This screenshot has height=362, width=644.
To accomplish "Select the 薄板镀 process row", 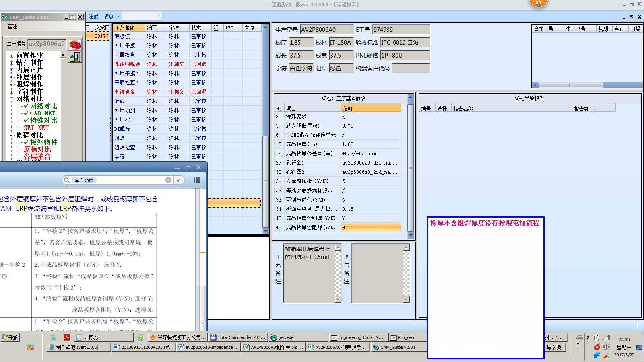I will click(187, 36).
